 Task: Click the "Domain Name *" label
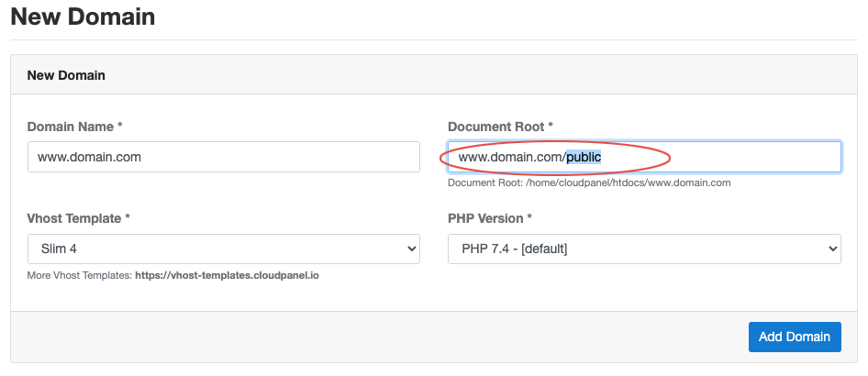click(x=74, y=127)
